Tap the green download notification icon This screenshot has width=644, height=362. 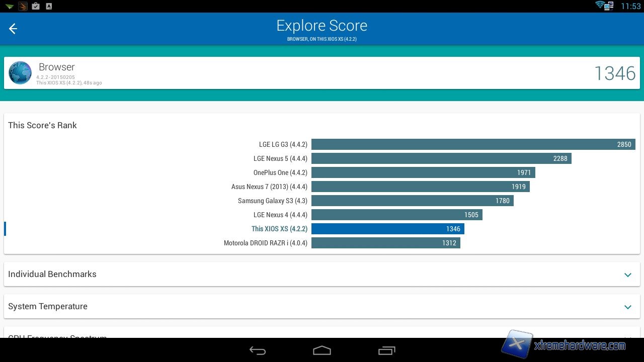coord(9,7)
